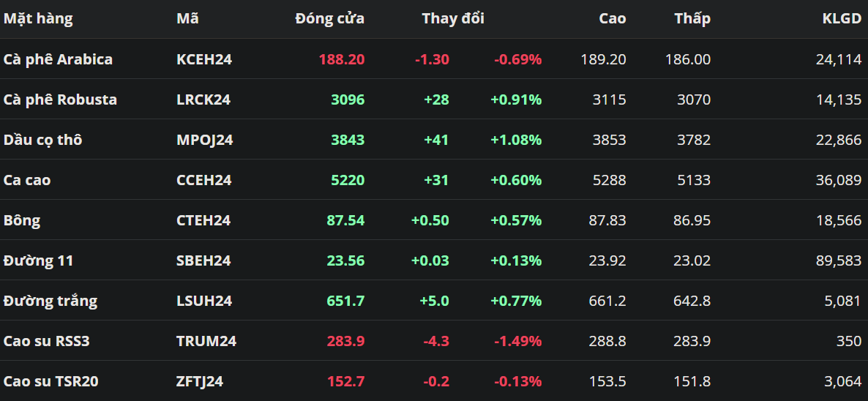Select the Đường 11 commodity name
This screenshot has height=401, width=868.
pyautogui.click(x=38, y=261)
